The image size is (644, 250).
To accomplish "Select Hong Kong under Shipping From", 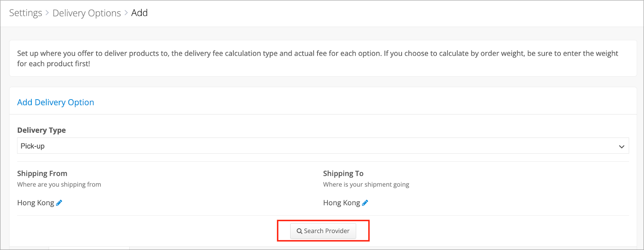I will (x=35, y=203).
